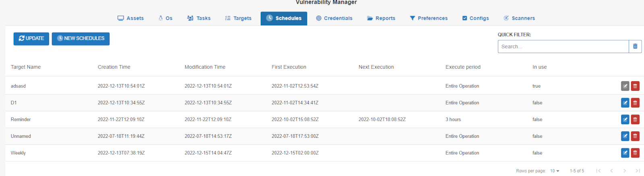644x176 pixels.
Task: Delete the Weekly schedule
Action: (x=635, y=153)
